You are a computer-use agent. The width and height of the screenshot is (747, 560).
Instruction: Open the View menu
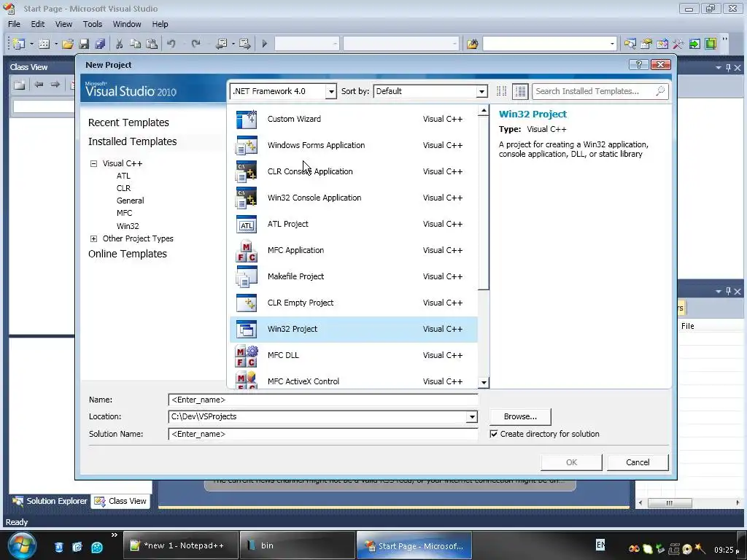click(63, 24)
